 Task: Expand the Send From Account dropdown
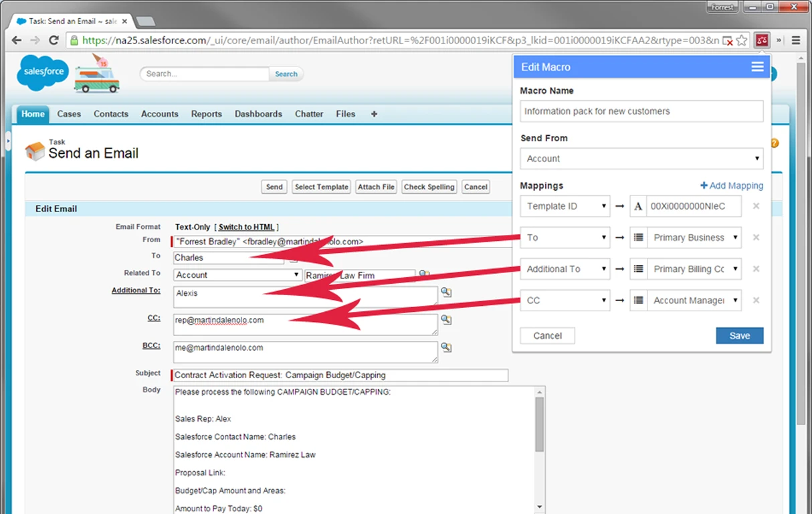point(641,159)
